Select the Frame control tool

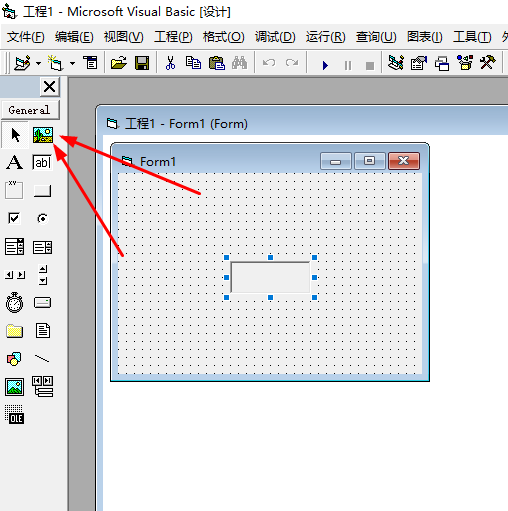click(x=14, y=190)
